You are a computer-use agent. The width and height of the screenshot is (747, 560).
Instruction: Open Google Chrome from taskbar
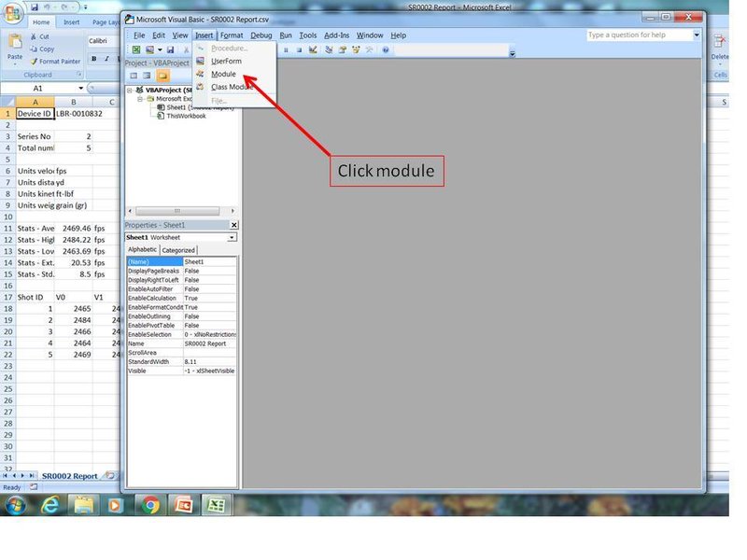coord(150,504)
